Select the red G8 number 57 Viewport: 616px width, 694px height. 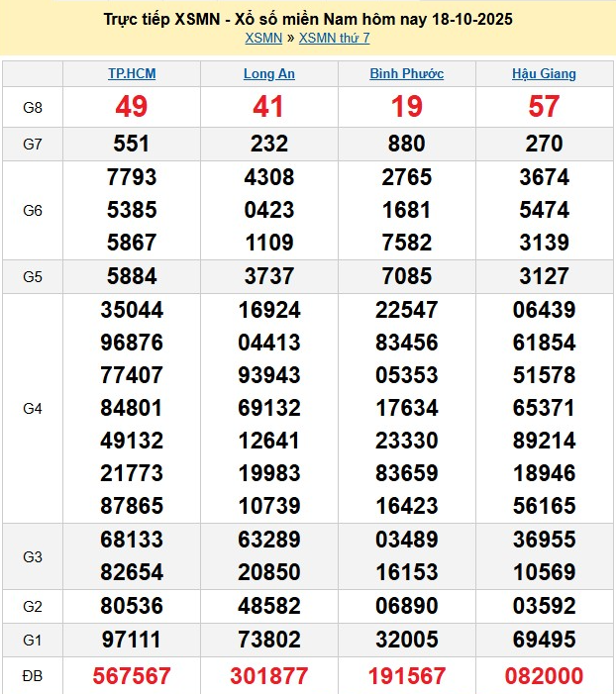point(544,107)
